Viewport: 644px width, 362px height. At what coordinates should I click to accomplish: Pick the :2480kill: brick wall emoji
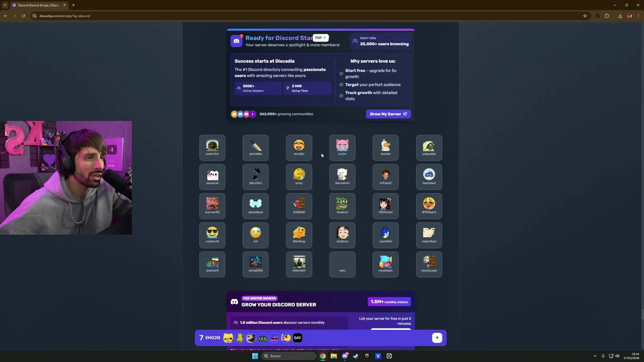pos(299,206)
